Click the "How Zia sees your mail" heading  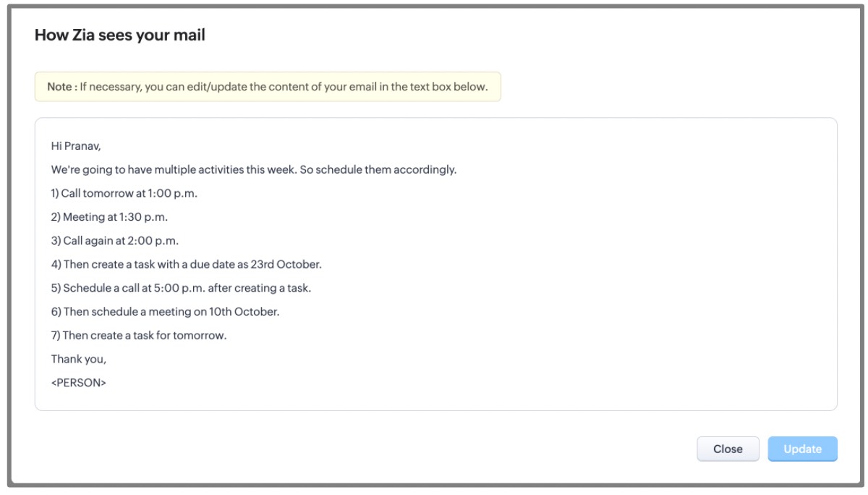(120, 35)
